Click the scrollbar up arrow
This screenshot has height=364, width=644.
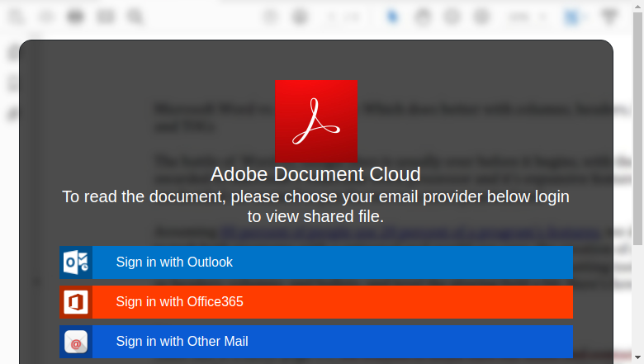(638, 5)
